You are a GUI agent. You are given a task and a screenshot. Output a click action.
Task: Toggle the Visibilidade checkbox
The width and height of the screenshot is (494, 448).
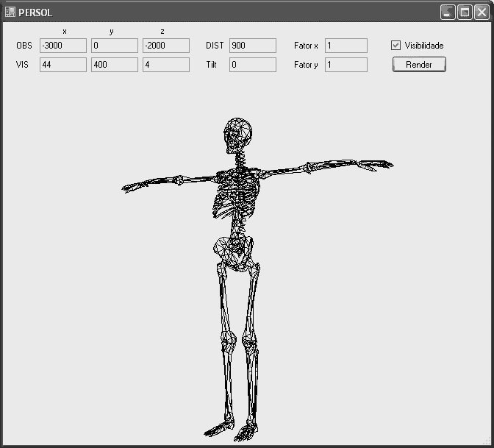pyautogui.click(x=396, y=46)
